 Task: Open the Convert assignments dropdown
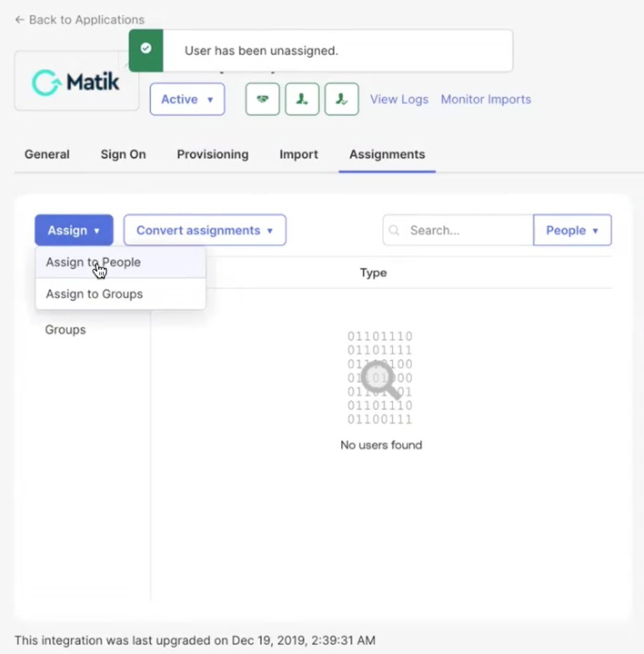coord(204,230)
